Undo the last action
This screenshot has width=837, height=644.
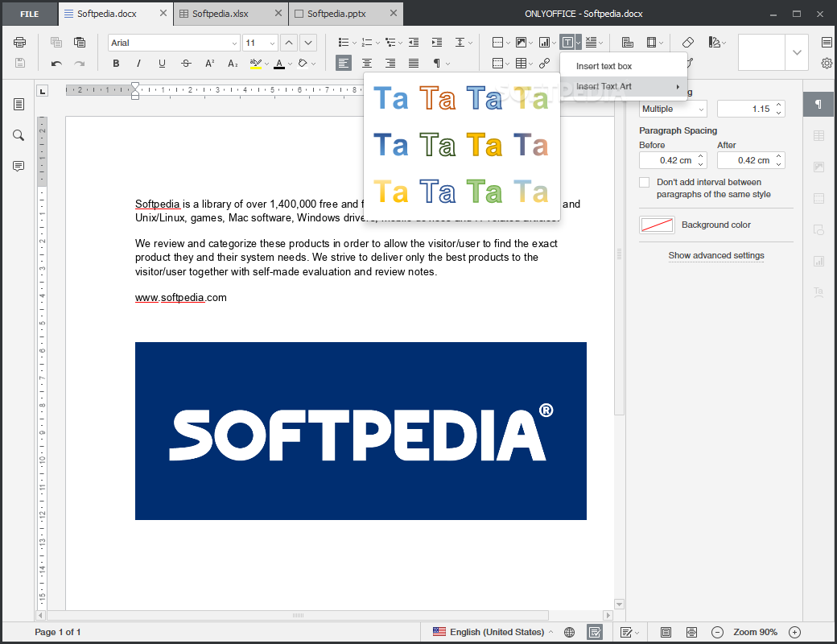pos(56,64)
